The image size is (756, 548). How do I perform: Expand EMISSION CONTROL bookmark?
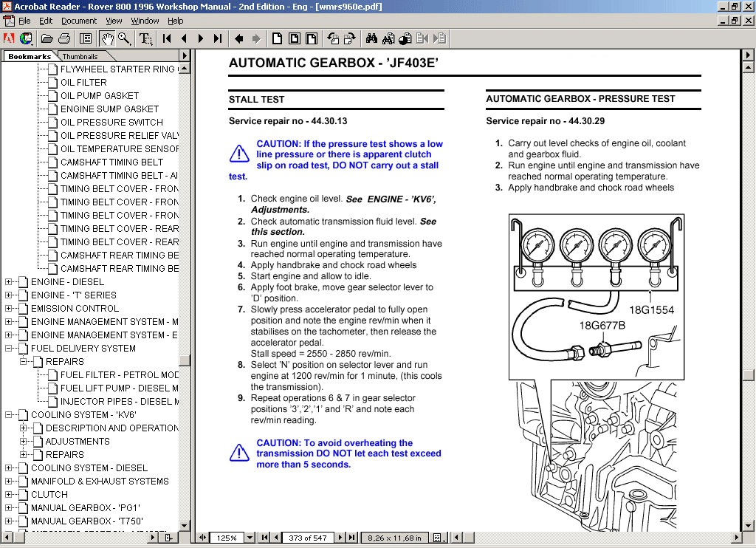[9, 308]
